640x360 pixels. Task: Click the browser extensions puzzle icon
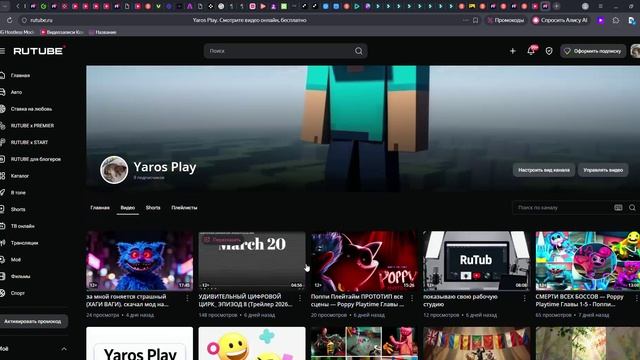(x=616, y=20)
